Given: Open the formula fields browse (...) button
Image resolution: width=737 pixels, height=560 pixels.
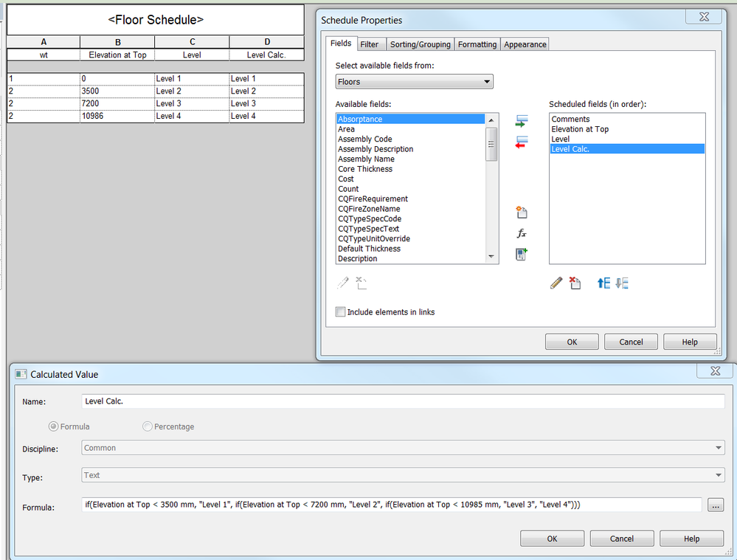Looking at the screenshot, I should [x=715, y=505].
